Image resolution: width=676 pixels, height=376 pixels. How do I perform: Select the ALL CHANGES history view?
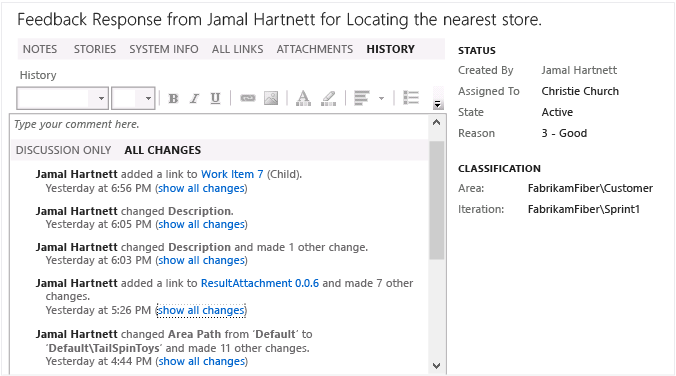pos(163,150)
